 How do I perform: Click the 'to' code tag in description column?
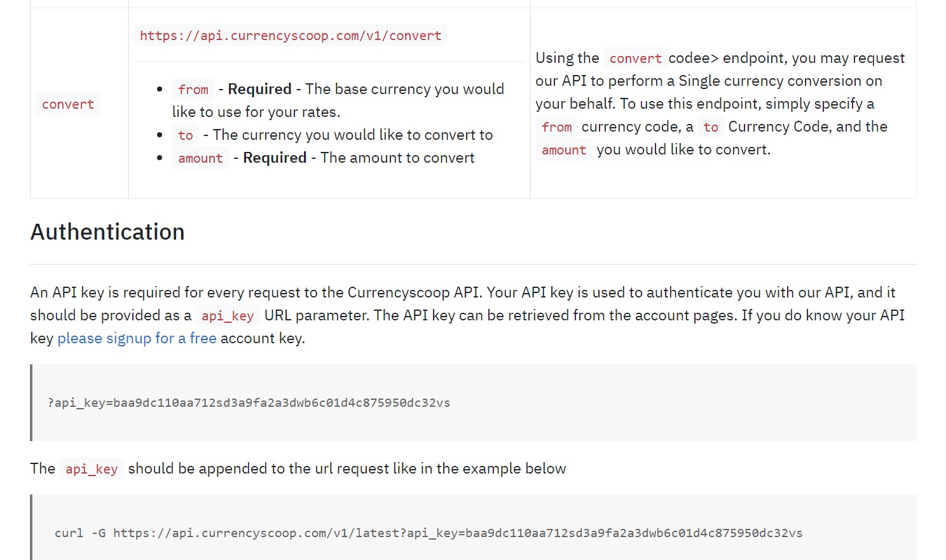[x=710, y=126]
